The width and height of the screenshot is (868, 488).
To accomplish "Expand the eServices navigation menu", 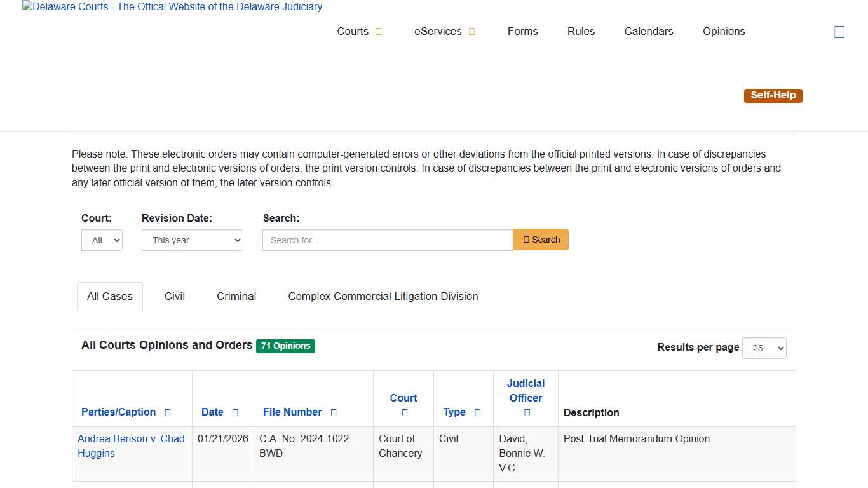I will click(x=471, y=32).
